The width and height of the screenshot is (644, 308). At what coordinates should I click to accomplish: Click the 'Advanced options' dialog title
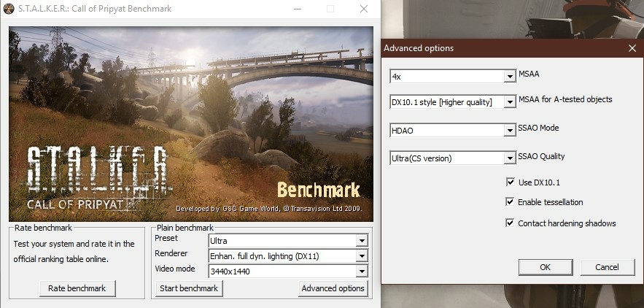click(419, 48)
